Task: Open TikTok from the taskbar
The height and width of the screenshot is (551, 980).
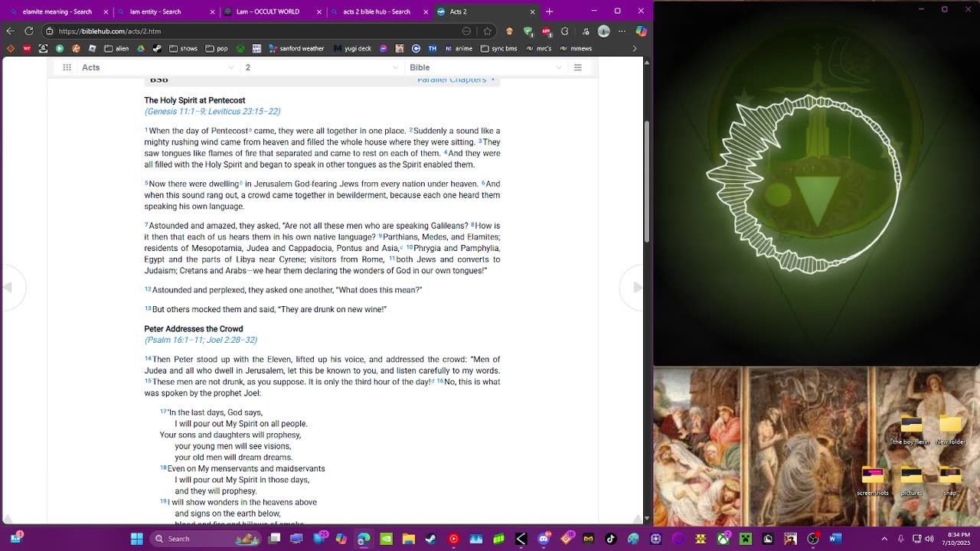Action: point(611,539)
